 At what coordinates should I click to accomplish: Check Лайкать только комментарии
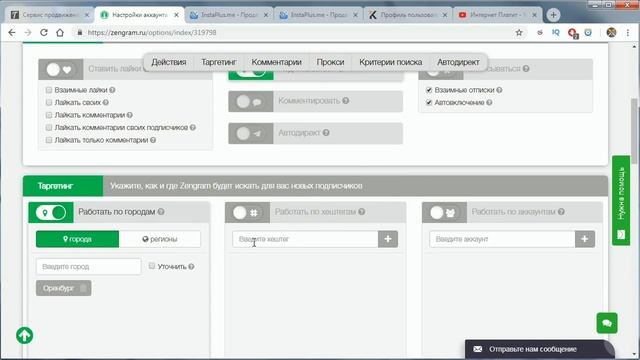pyautogui.click(x=49, y=140)
